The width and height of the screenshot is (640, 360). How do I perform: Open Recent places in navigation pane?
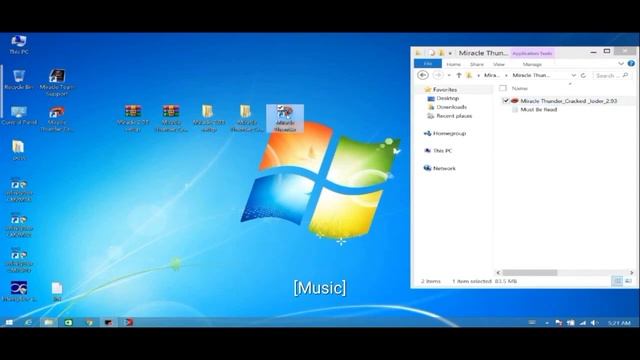click(x=454, y=116)
